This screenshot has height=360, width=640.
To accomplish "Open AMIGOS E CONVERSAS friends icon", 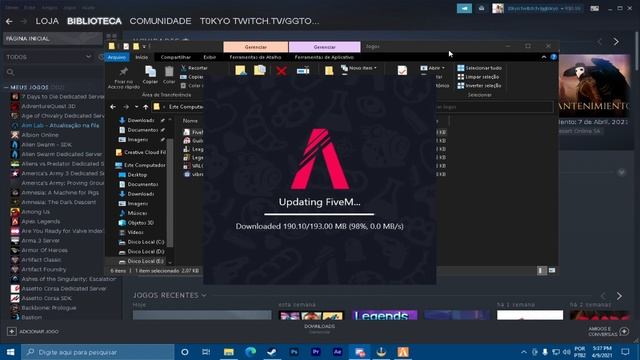I will click(x=624, y=331).
